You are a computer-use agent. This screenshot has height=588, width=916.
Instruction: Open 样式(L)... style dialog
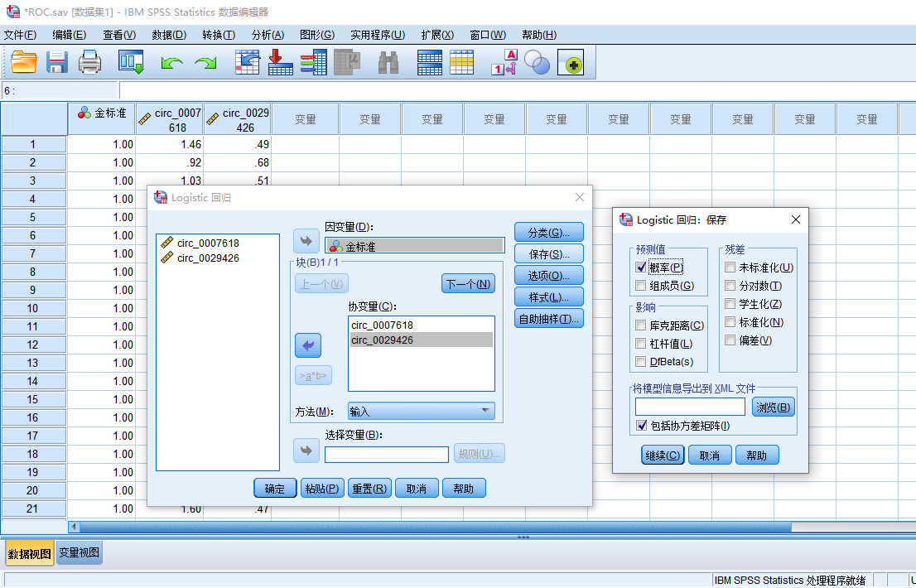click(548, 297)
